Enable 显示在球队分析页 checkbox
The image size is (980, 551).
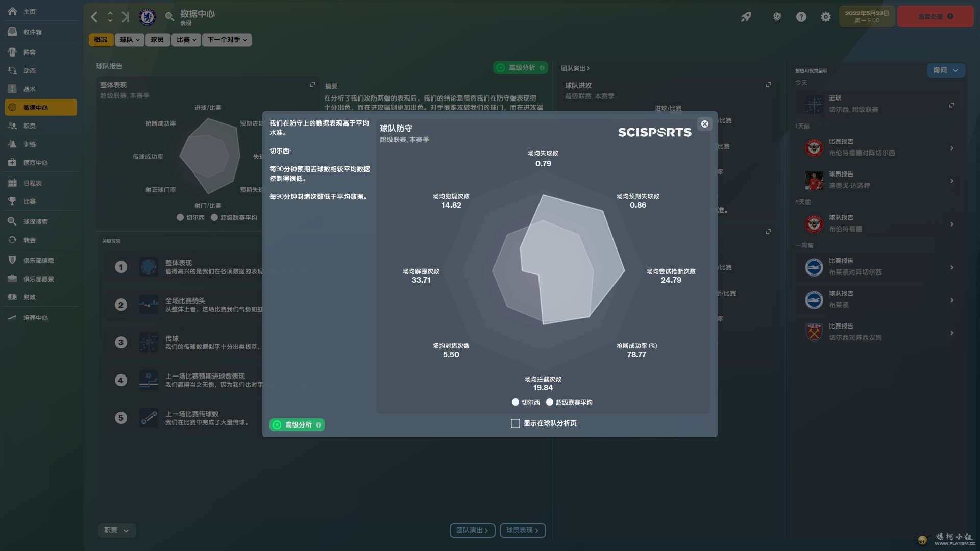click(516, 423)
